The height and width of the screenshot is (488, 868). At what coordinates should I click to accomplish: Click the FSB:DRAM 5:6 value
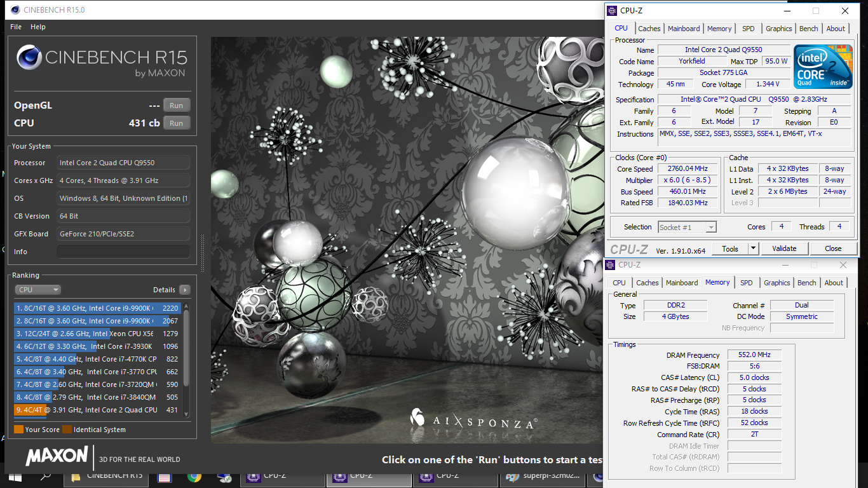[x=754, y=366]
